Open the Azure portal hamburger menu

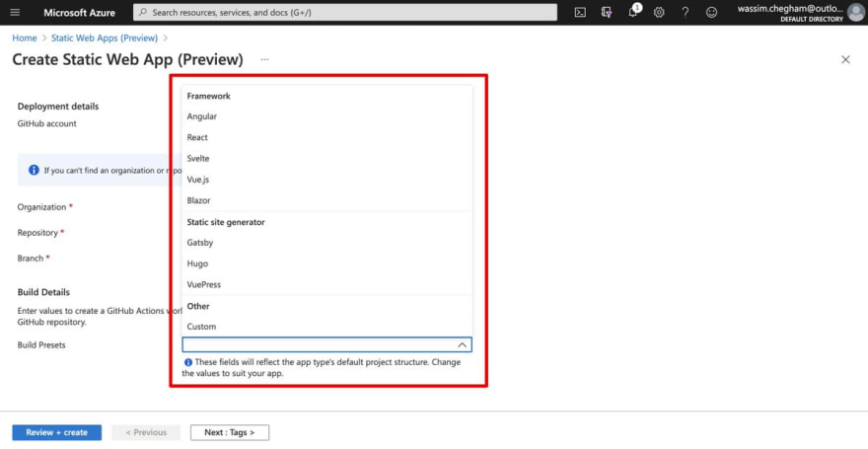(15, 12)
